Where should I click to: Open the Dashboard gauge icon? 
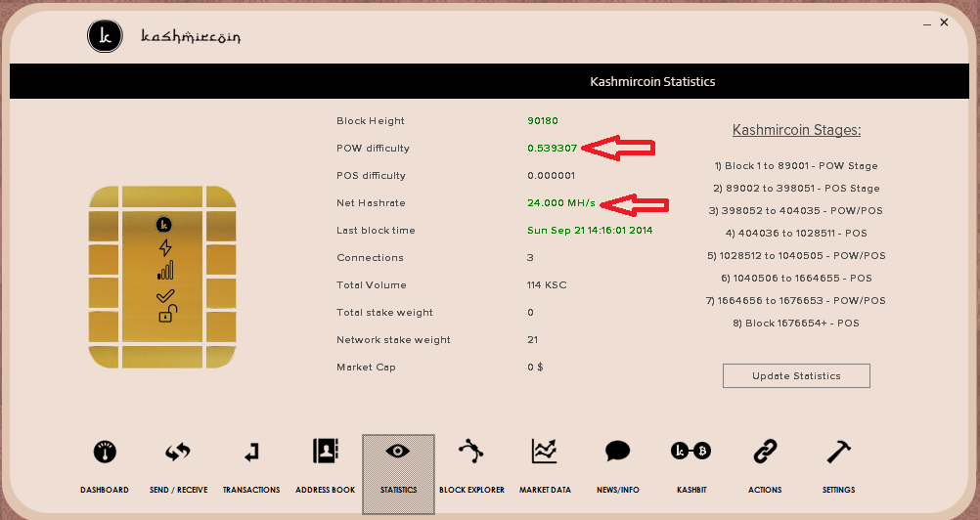105,452
